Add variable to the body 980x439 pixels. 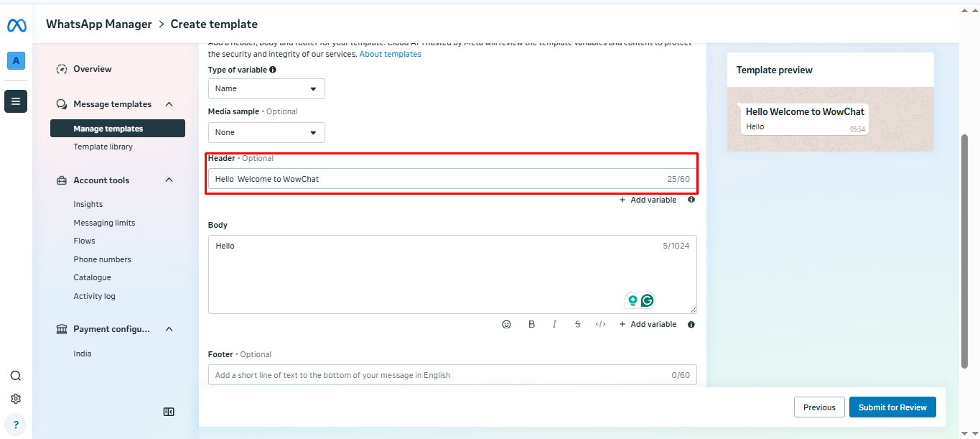pyautogui.click(x=648, y=324)
